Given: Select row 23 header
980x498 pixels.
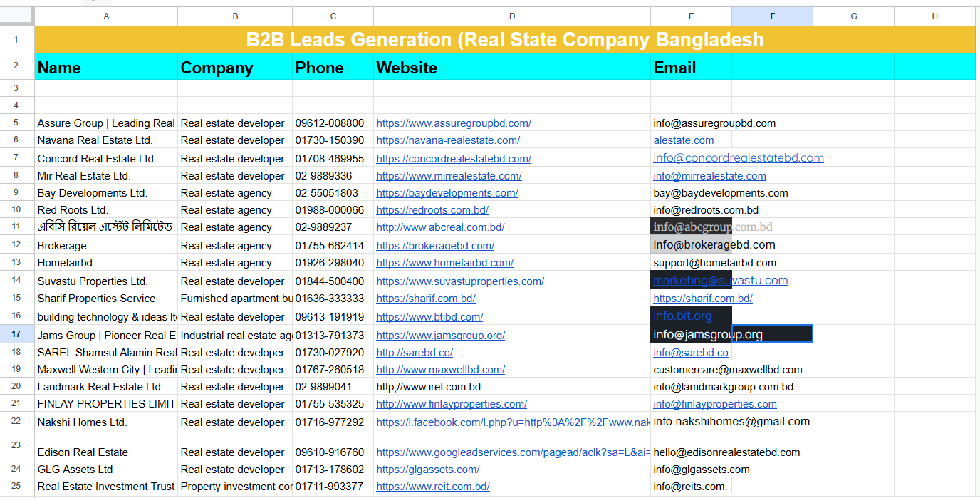Looking at the screenshot, I should [17, 445].
